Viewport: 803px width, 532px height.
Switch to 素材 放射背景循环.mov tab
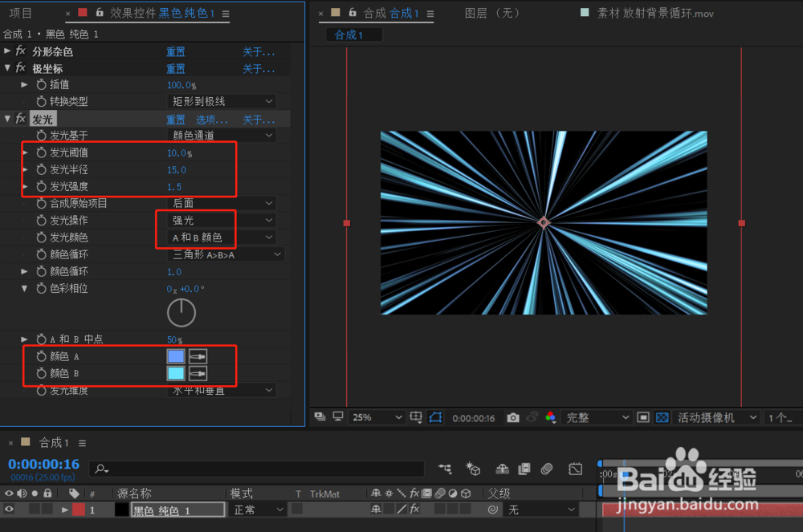[x=655, y=14]
